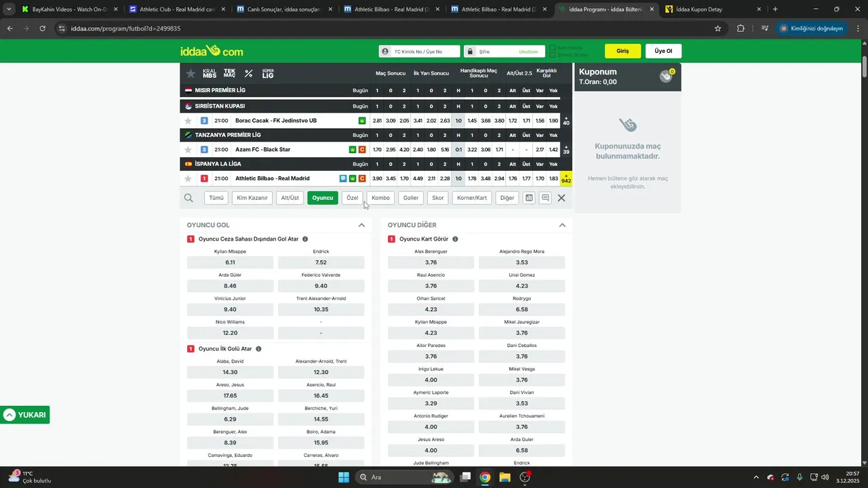Select the Diğer market filter
868x488 pixels.
tap(507, 198)
